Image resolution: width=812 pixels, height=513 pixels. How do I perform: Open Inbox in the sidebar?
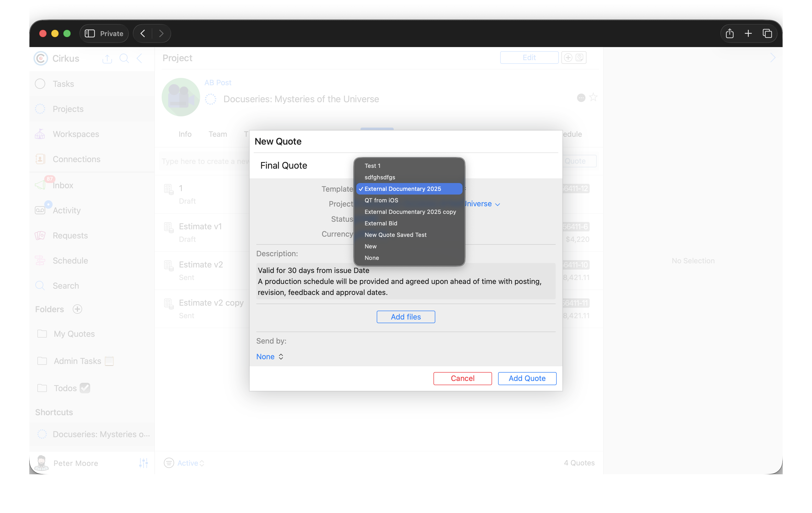[x=63, y=185]
